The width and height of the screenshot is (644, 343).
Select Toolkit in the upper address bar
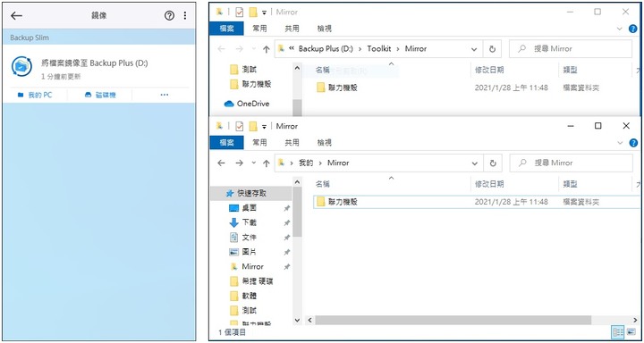pos(379,48)
